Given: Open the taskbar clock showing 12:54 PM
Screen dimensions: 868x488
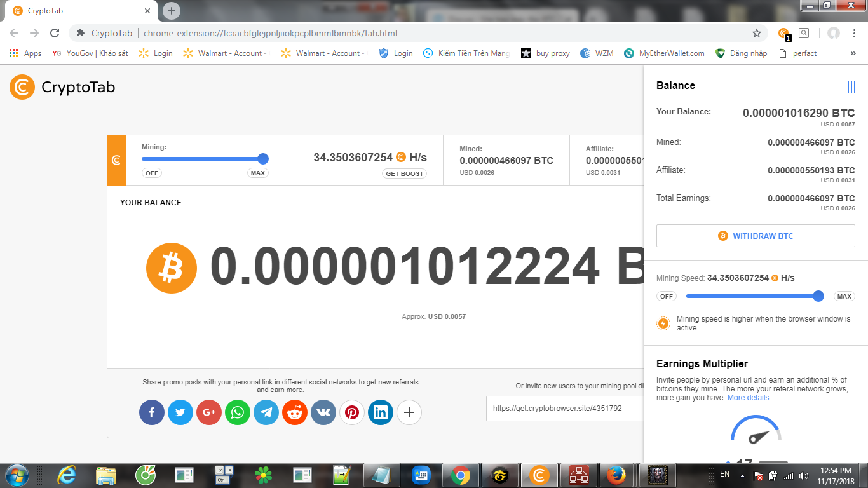Looking at the screenshot, I should 836,475.
